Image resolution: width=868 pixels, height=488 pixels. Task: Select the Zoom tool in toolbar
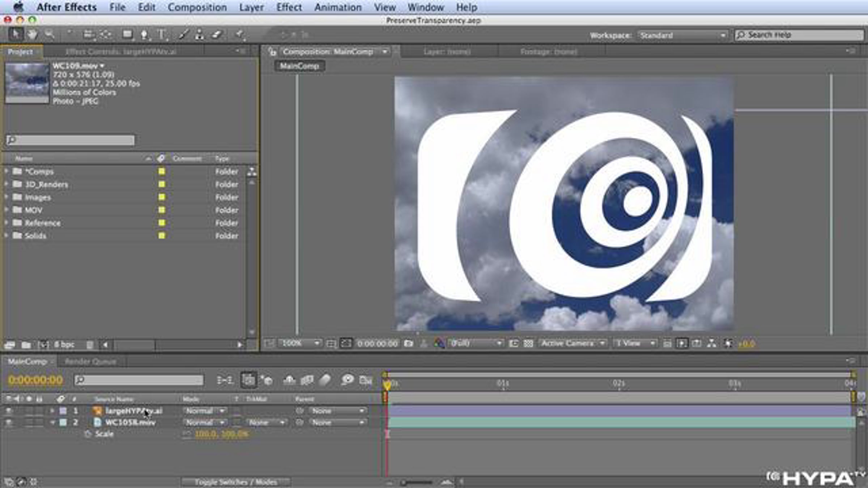[x=49, y=35]
